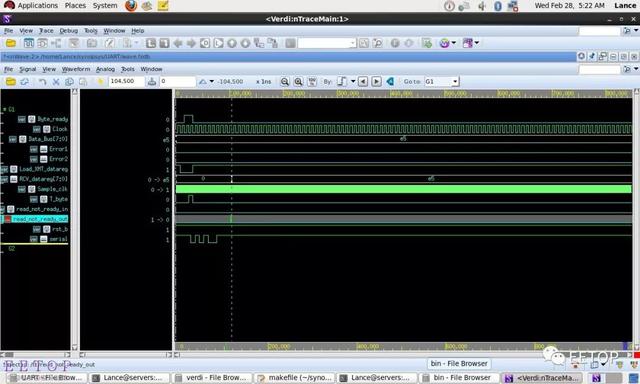
Task: Click the cursor time field showing 104,500
Action: (127, 82)
